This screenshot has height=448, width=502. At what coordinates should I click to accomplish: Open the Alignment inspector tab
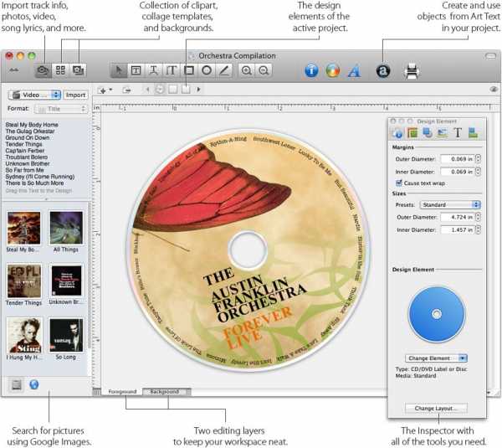coord(473,132)
